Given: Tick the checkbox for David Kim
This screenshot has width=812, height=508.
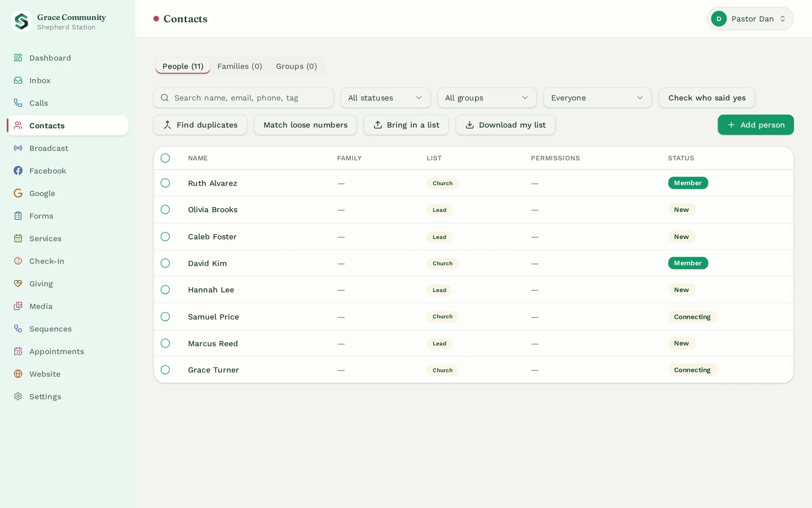Looking at the screenshot, I should (165, 263).
